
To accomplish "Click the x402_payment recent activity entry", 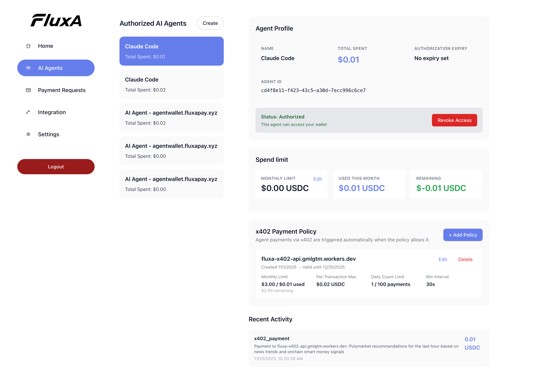I will (356, 348).
